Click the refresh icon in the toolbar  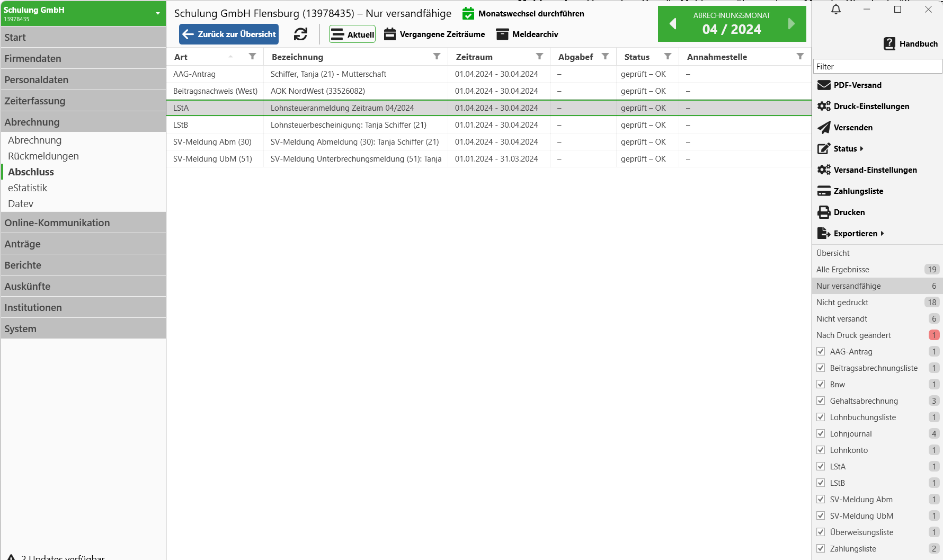coord(300,34)
